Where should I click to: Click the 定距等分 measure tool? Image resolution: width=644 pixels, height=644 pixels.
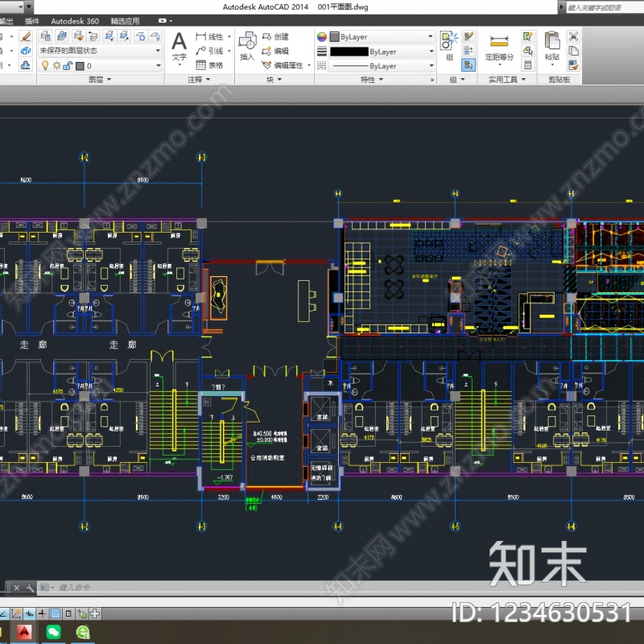click(x=499, y=51)
